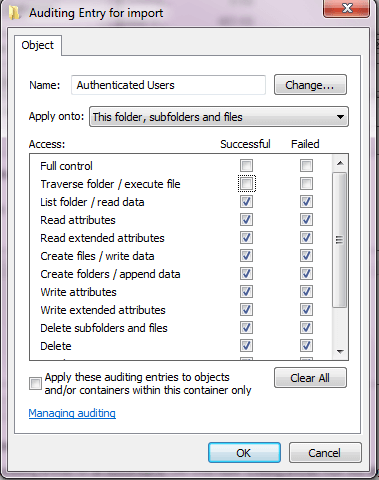
Task: Uncheck Successful for Create folders / append data
Action: 246,273
